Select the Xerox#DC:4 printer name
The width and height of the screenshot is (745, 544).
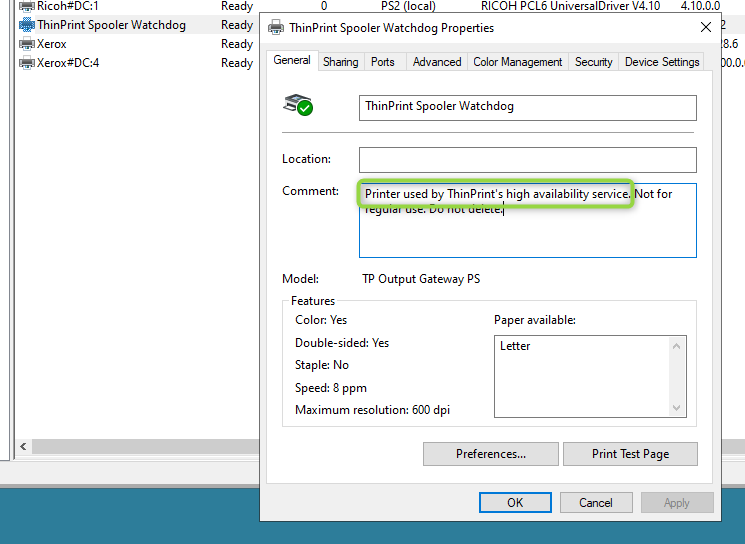68,63
